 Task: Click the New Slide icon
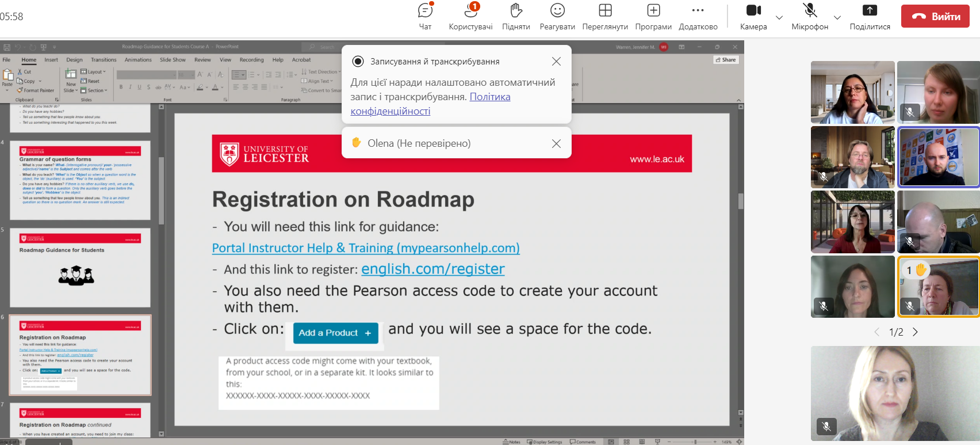pos(71,74)
